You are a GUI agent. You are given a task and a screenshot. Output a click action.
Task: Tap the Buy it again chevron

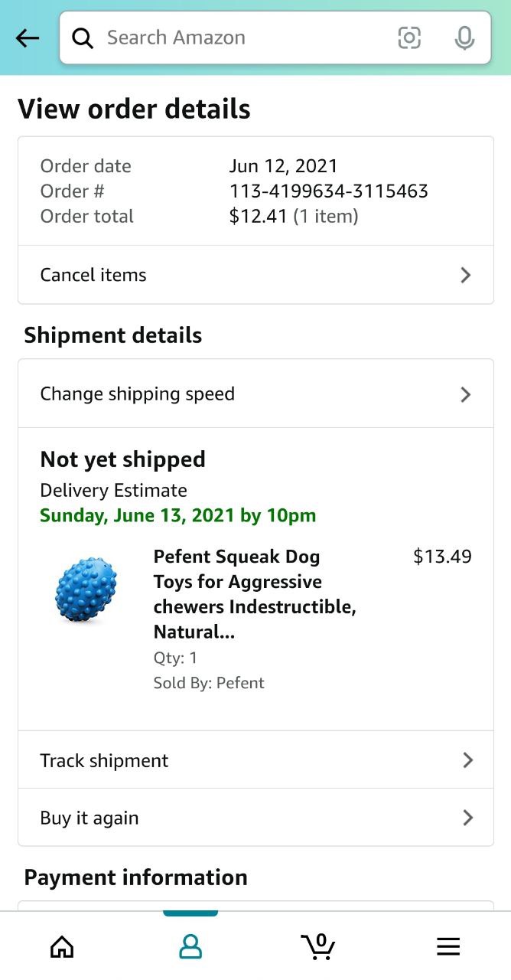(x=467, y=818)
